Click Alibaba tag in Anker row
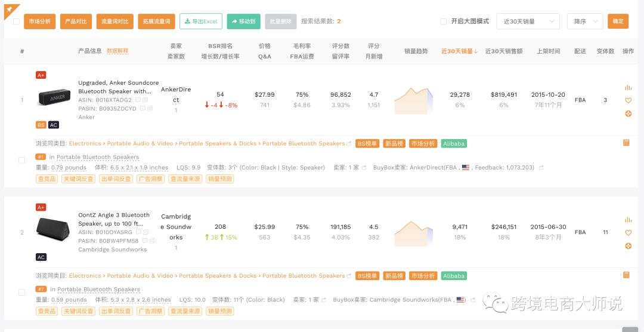This screenshot has width=644, height=332. point(454,143)
